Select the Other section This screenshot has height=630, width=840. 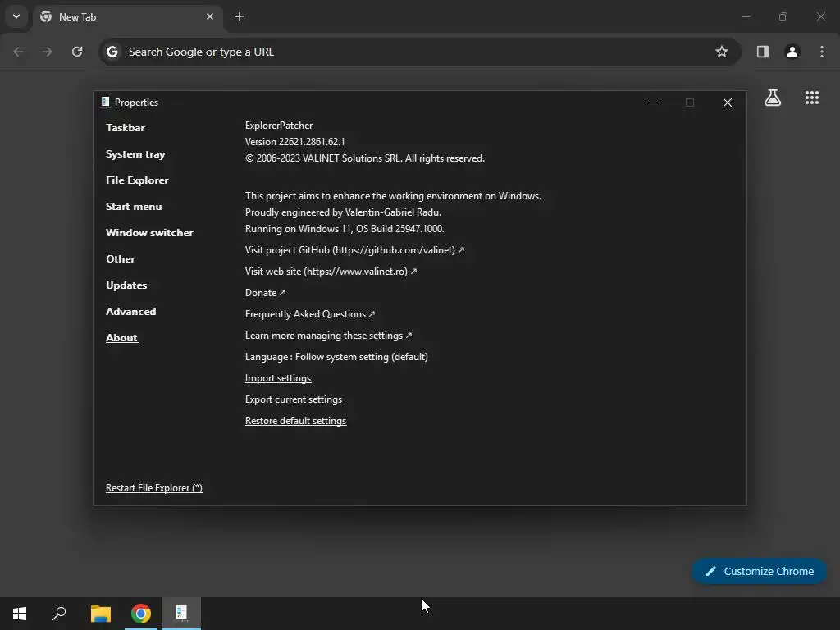pyautogui.click(x=121, y=258)
